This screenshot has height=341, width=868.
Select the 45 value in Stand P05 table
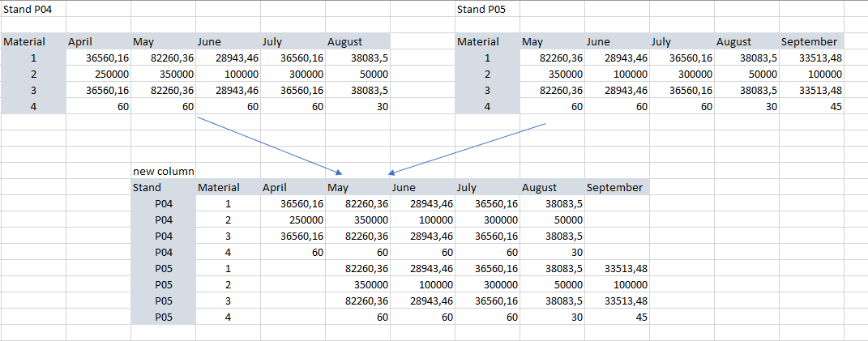(x=811, y=106)
